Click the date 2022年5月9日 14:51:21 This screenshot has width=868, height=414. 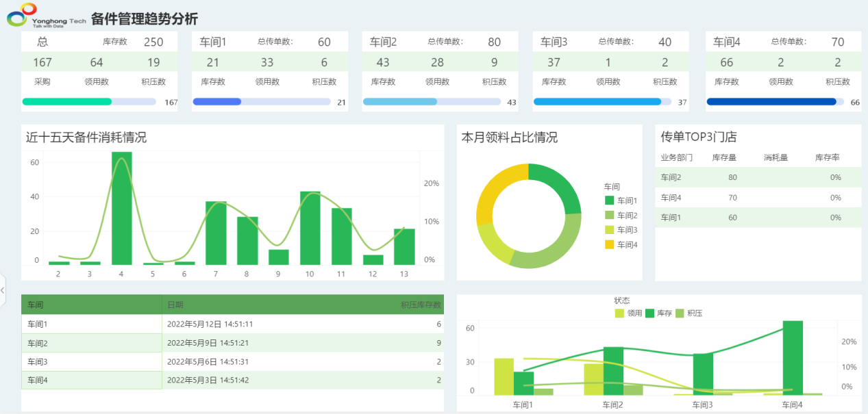(208, 343)
